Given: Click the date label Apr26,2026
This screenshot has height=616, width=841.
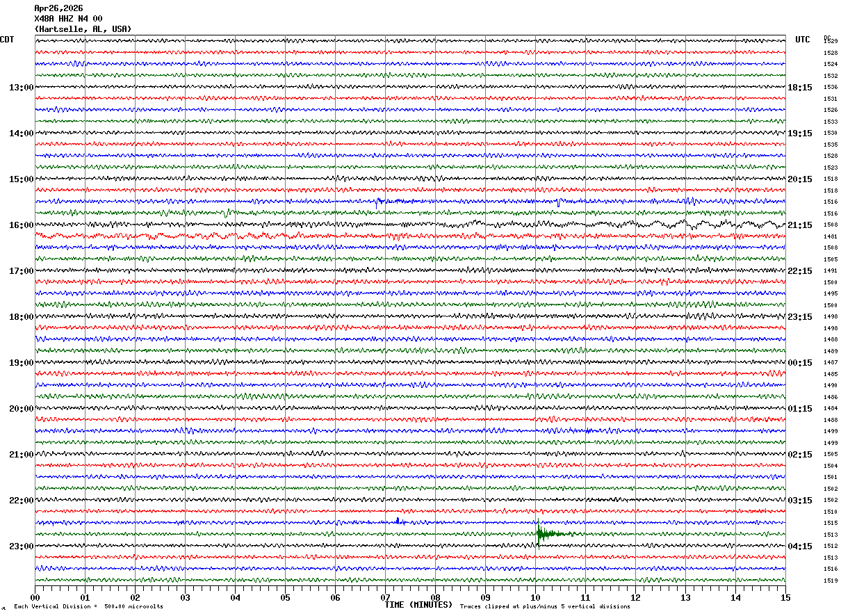Looking at the screenshot, I should (x=58, y=8).
